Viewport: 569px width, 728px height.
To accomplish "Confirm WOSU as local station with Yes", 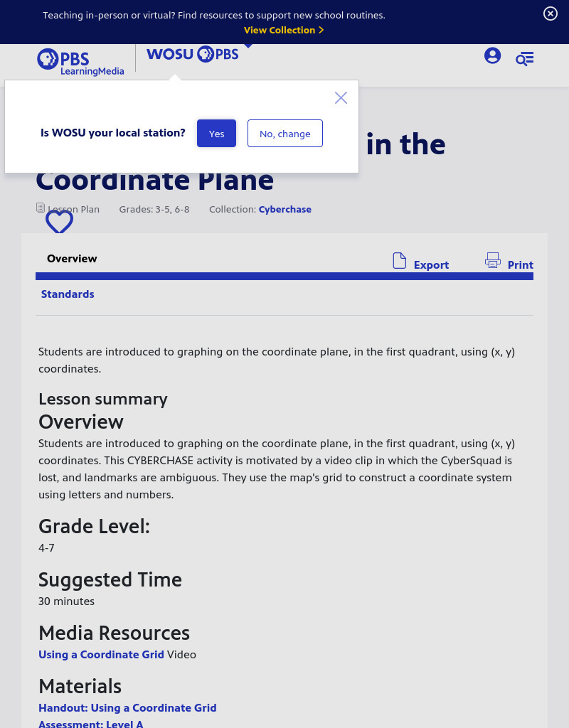I will pyautogui.click(x=216, y=134).
